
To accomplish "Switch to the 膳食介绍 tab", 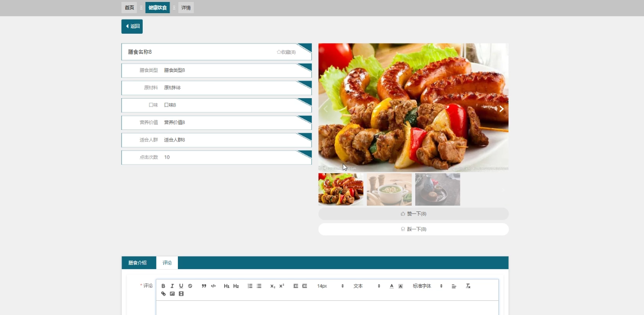I will coord(137,263).
